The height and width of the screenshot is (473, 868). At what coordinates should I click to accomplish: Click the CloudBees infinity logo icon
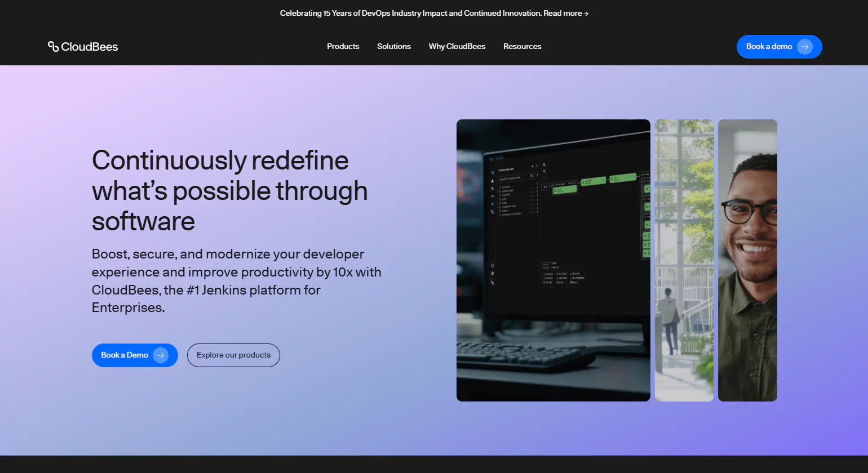pyautogui.click(x=53, y=47)
